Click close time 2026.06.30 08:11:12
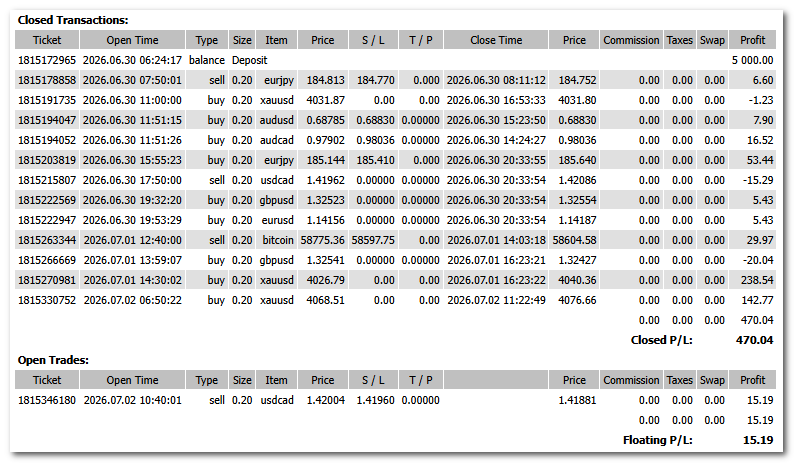794x463 pixels. (x=496, y=80)
